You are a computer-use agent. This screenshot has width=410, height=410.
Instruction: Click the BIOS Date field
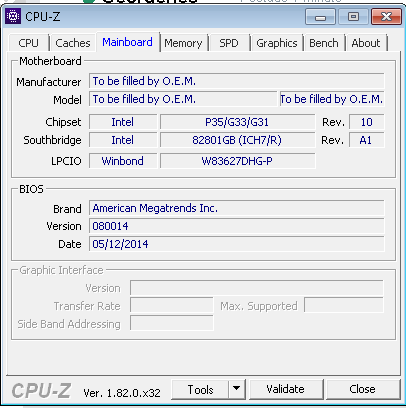click(x=237, y=244)
